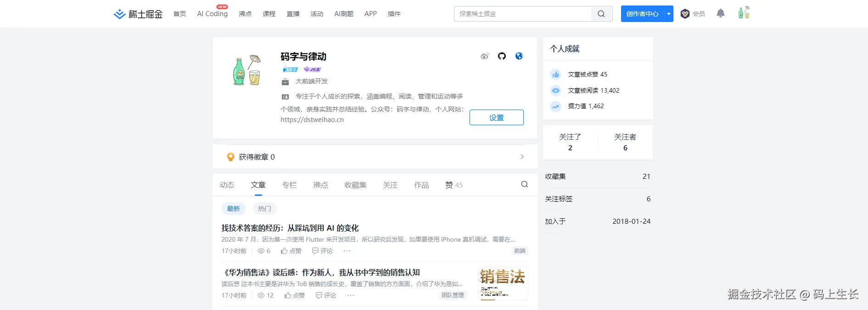Click the 创作者中心 button

point(642,14)
